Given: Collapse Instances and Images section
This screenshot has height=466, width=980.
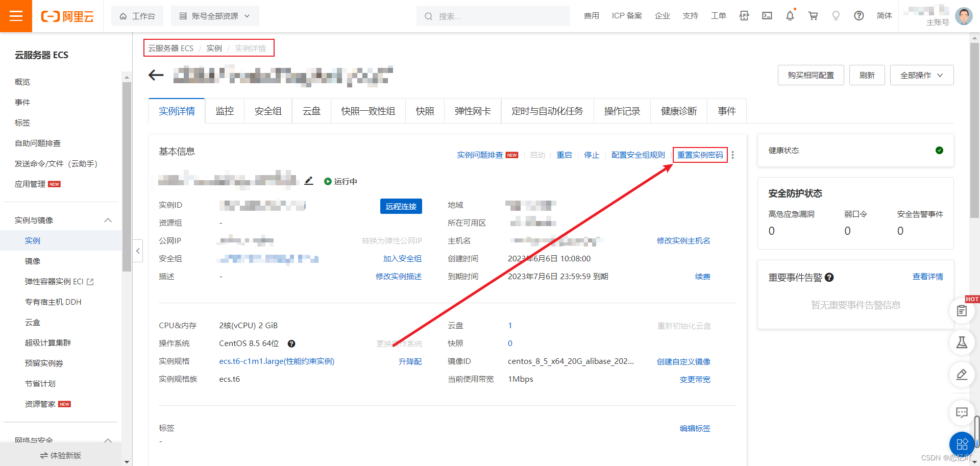Looking at the screenshot, I should coord(108,220).
